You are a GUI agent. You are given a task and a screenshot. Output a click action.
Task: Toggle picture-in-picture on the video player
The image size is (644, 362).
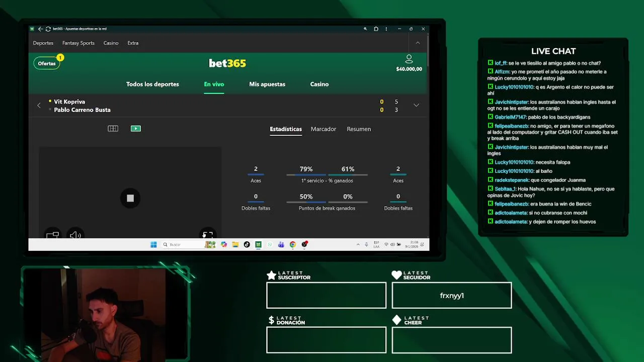tap(52, 235)
